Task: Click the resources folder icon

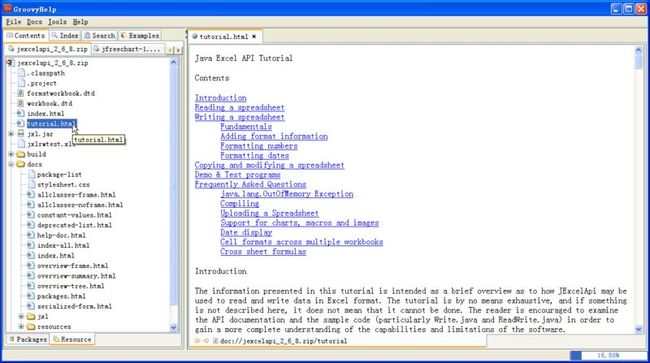Action: pos(31,327)
